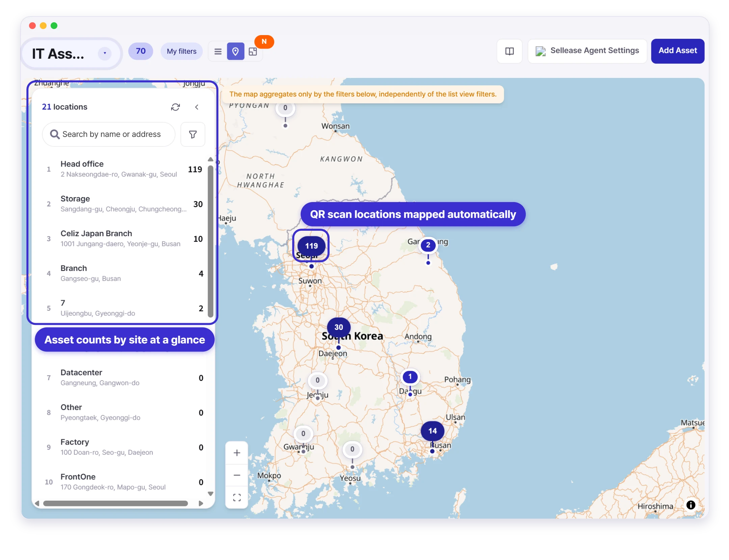Click the 30 marker near Daejeon
The height and width of the screenshot is (560, 729).
(339, 327)
